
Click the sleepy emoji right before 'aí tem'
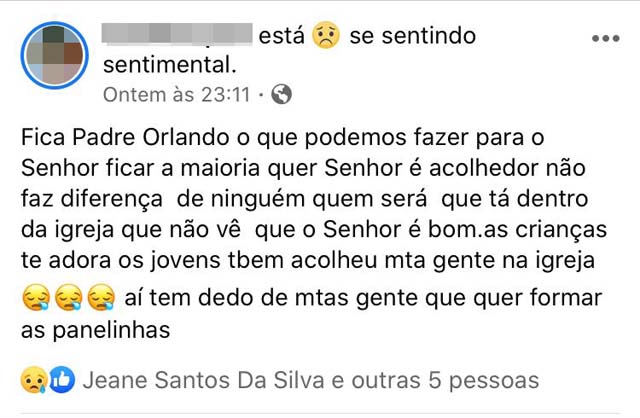point(102,298)
